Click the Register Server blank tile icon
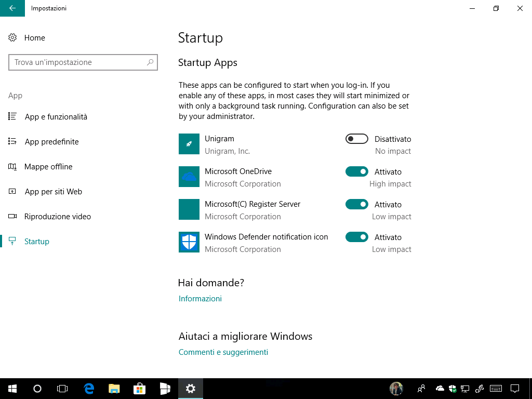Image resolution: width=532 pixels, height=399 pixels. click(189, 209)
